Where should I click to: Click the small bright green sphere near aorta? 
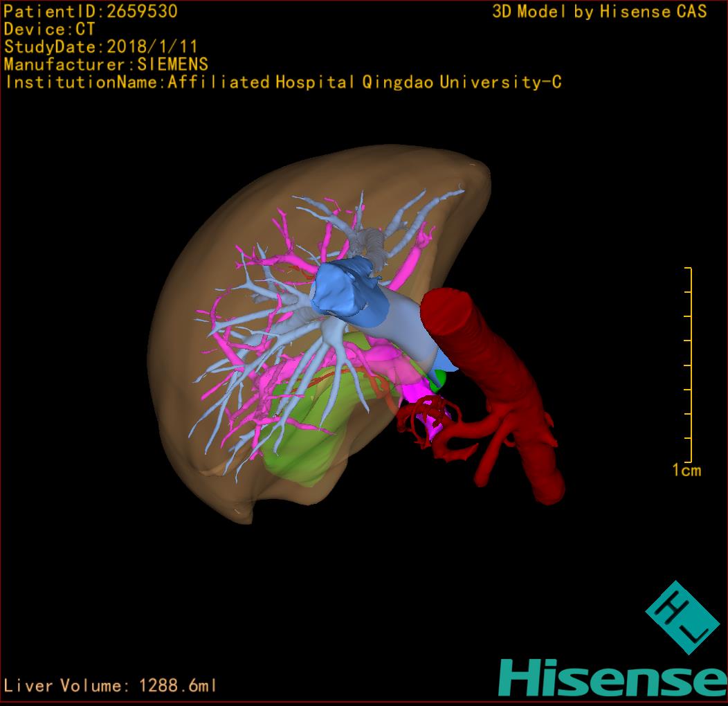tap(439, 379)
